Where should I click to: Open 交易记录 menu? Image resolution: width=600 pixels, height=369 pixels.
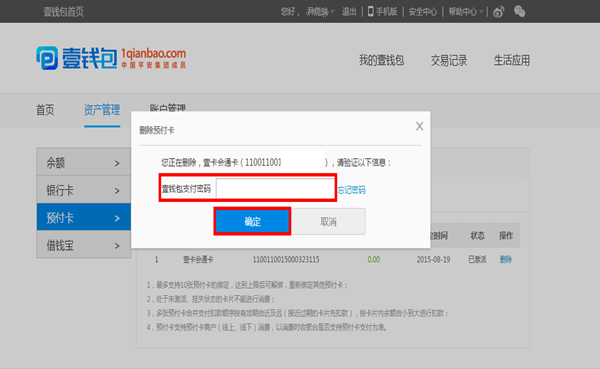coord(449,60)
